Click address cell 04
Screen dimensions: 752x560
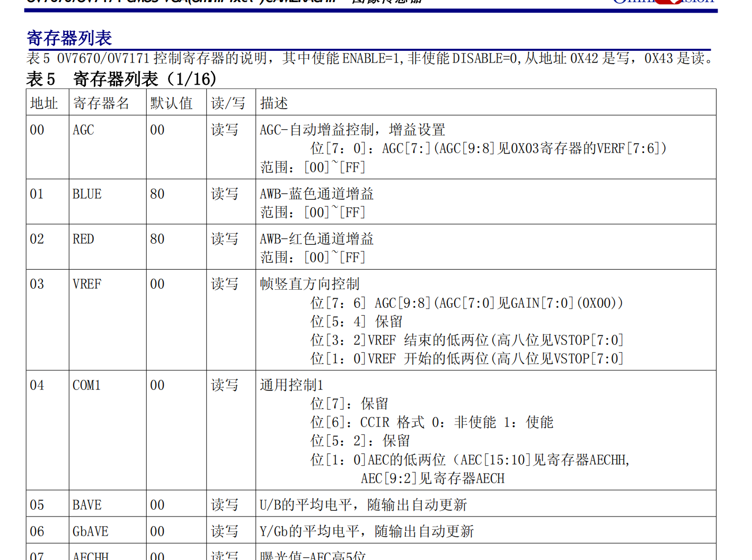coord(37,385)
